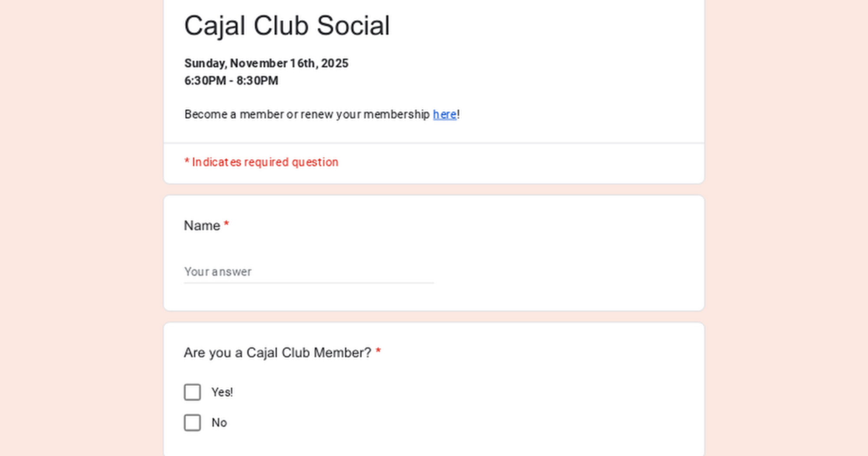
Task: Focus the Name "Your answer" text field
Action: (308, 272)
